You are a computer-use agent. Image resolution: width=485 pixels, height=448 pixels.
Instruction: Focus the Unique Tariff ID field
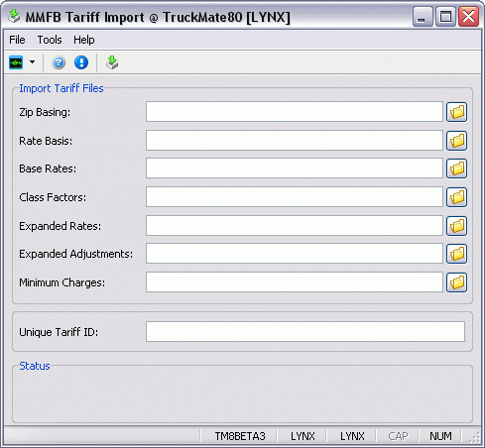click(305, 332)
